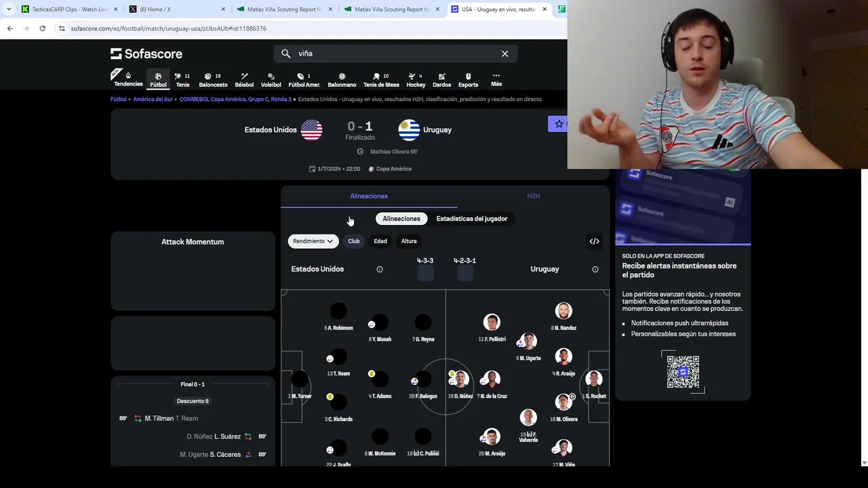Click the Sofascore logo
868x488 pixels.
tap(146, 54)
